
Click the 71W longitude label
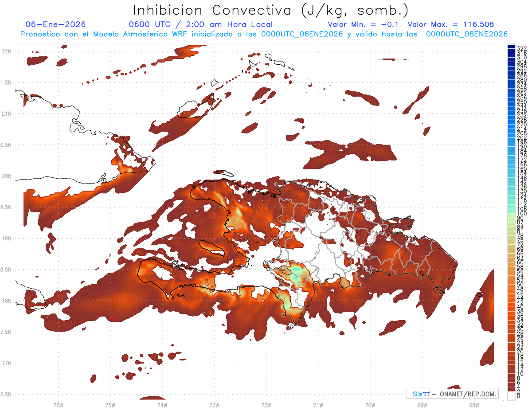318,405
